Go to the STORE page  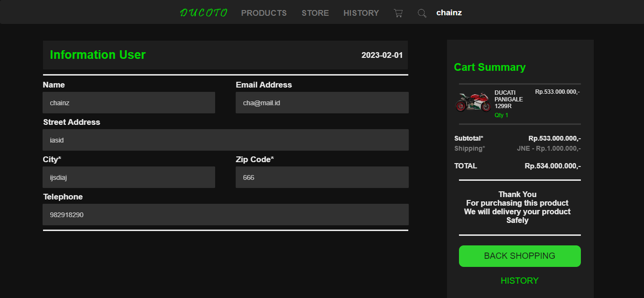click(315, 13)
